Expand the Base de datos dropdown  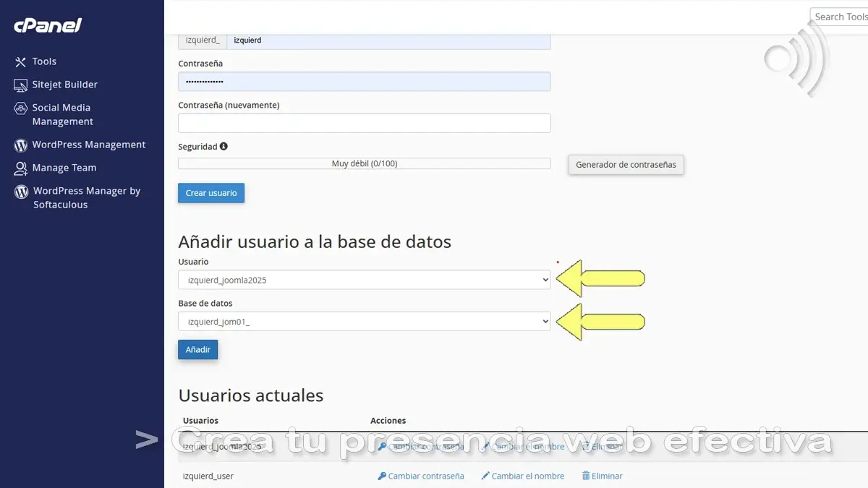pos(364,322)
